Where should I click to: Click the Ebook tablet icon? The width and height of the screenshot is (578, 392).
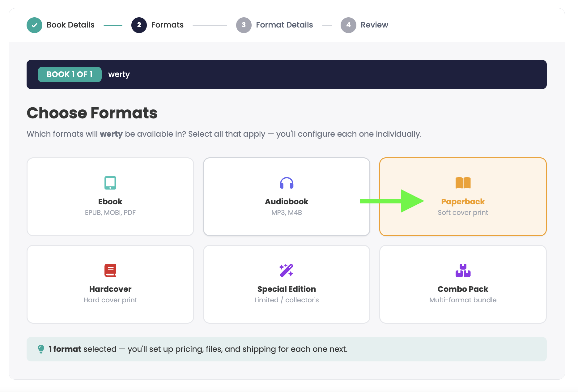tap(110, 183)
